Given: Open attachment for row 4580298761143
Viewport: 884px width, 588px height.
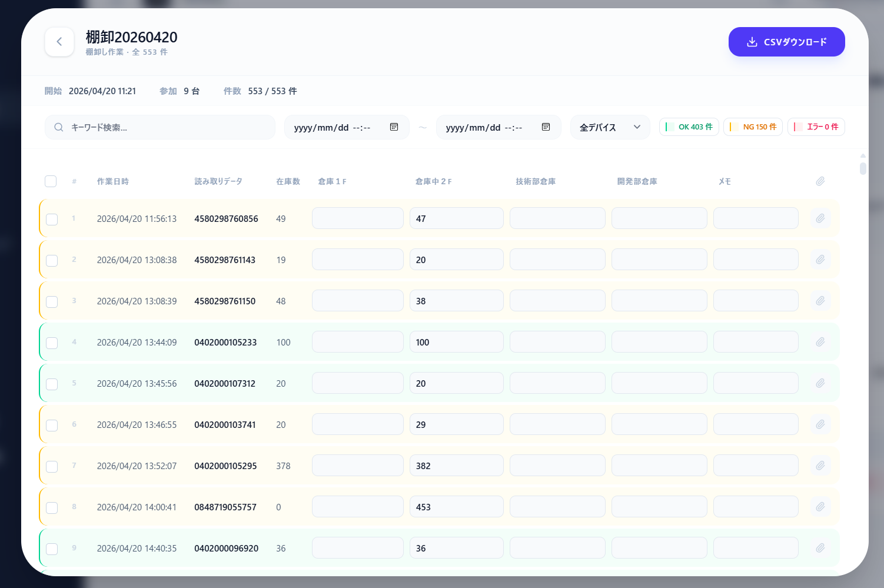Looking at the screenshot, I should (820, 260).
